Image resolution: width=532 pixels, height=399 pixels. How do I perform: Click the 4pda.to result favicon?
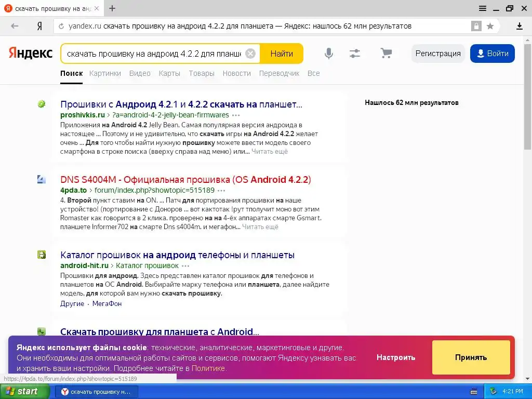pos(42,179)
